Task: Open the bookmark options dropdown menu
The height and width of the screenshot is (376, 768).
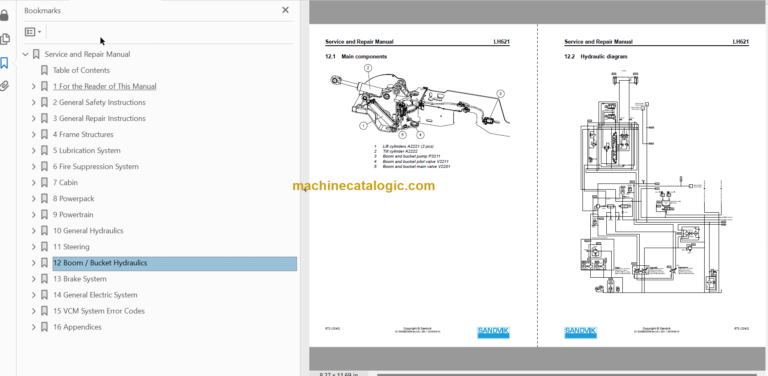Action: point(33,32)
